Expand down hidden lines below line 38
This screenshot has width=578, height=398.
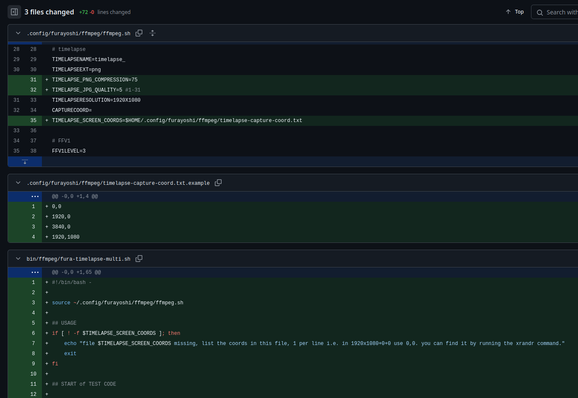tap(25, 161)
